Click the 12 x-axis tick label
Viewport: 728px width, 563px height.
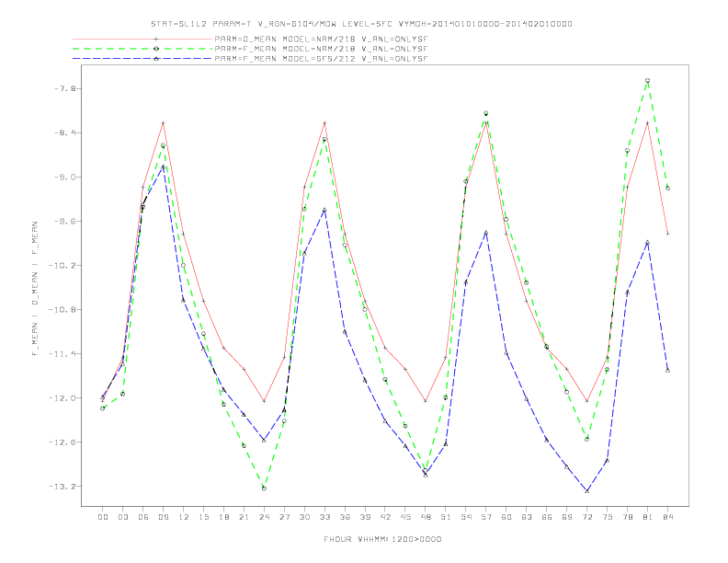tap(184, 517)
